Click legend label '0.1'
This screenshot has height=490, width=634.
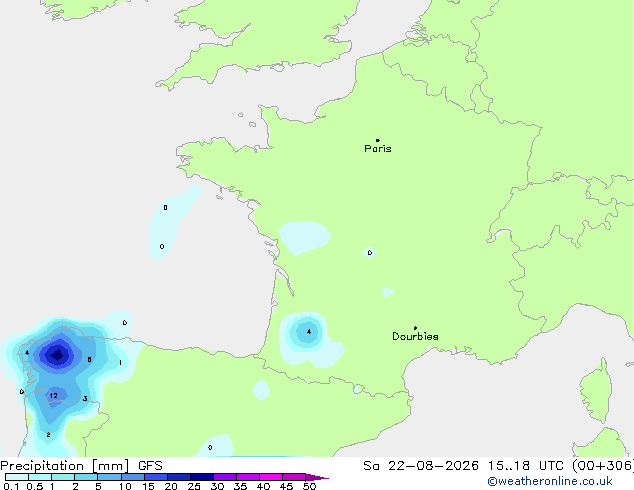tap(11, 486)
